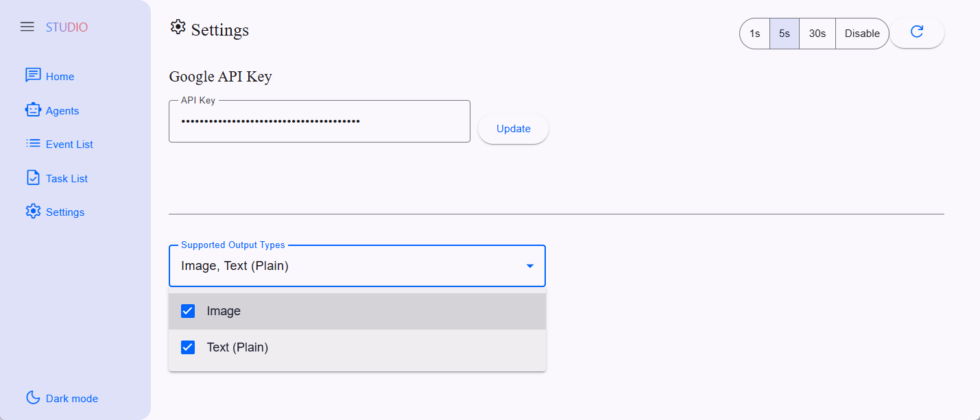Click the Task List document icon
The image size is (980, 420).
[33, 178]
